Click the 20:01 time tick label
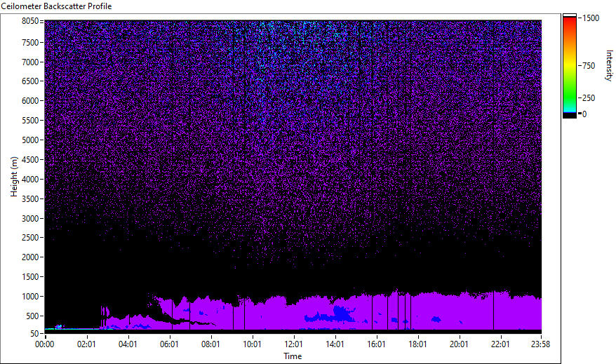This screenshot has width=616, height=364. (459, 344)
